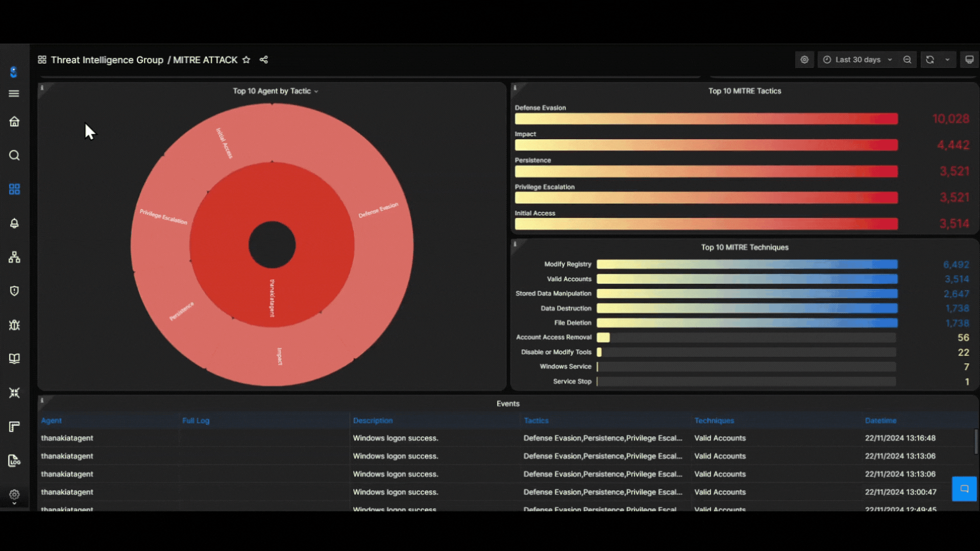Toggle the hamburger sidebar menu
Screen dimensions: 980x551
point(14,93)
